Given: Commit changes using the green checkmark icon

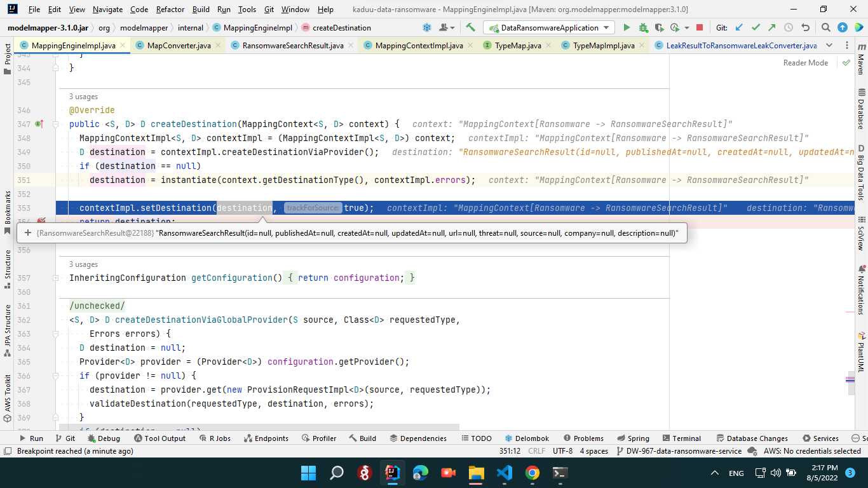Looking at the screenshot, I should pos(755,27).
